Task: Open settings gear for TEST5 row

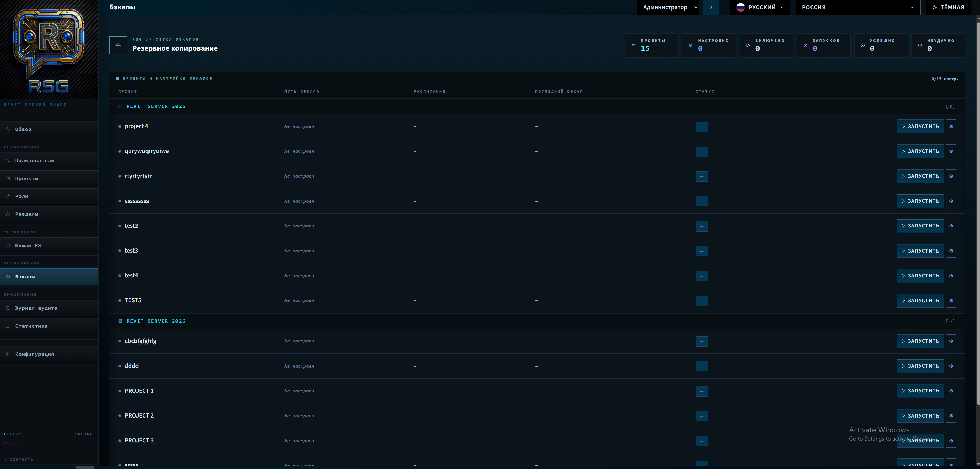Action: pyautogui.click(x=951, y=301)
